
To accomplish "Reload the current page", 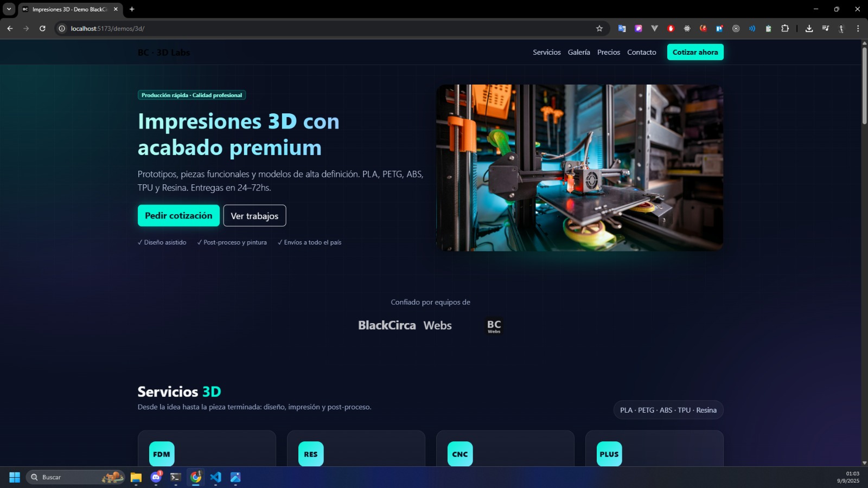I will tap(42, 29).
